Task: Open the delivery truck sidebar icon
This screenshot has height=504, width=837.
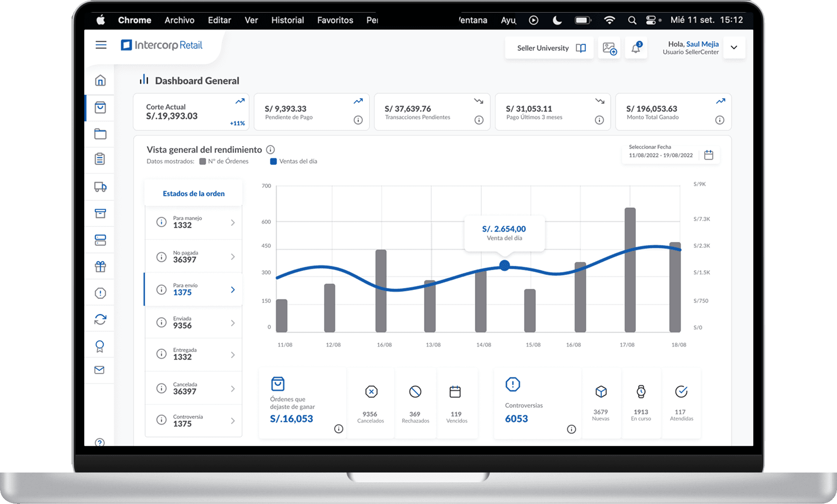Action: 100,187
